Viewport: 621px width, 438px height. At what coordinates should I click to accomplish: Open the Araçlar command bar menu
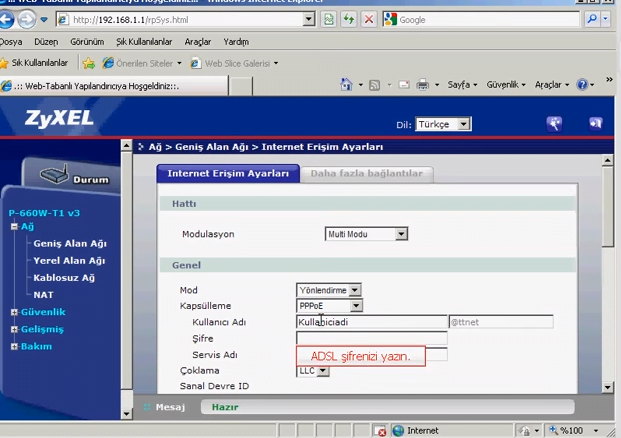pos(552,85)
